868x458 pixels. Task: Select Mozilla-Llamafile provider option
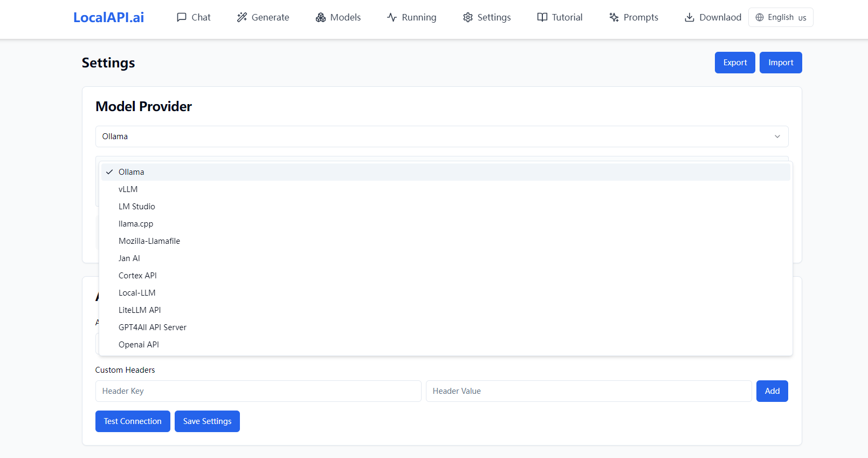pos(446,241)
